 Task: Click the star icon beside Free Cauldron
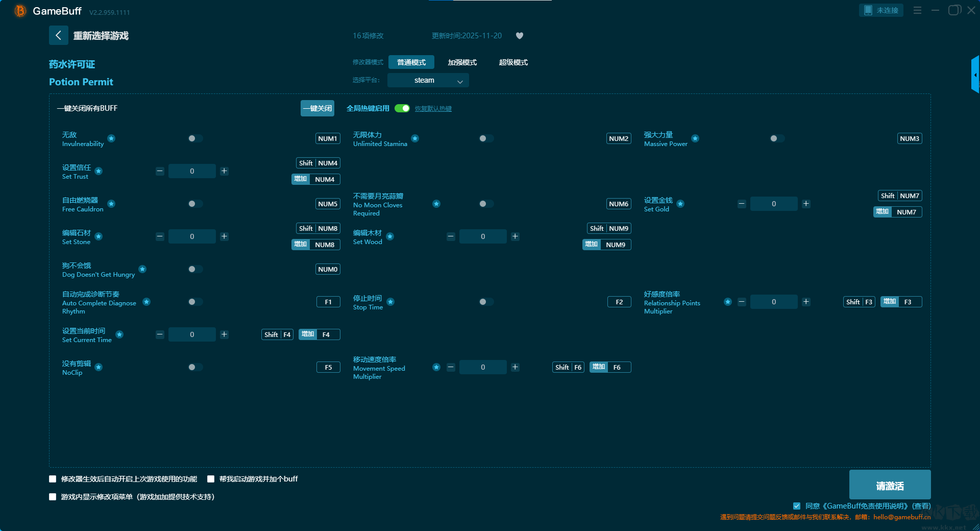(x=111, y=204)
